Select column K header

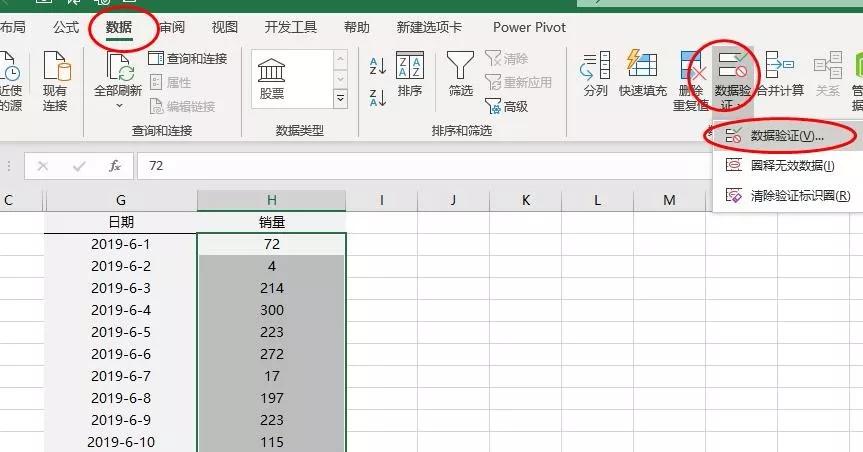click(526, 200)
